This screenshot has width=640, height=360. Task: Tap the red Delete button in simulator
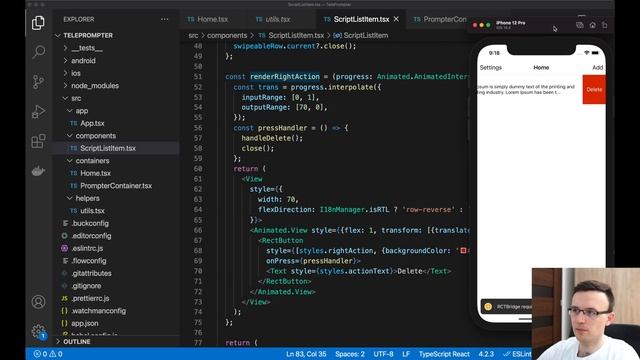pyautogui.click(x=594, y=89)
